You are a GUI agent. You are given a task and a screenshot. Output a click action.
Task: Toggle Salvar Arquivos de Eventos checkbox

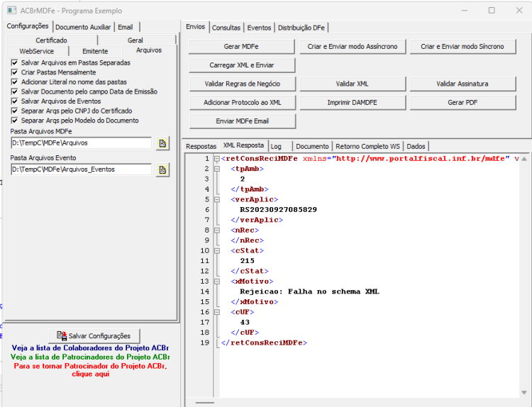(15, 101)
